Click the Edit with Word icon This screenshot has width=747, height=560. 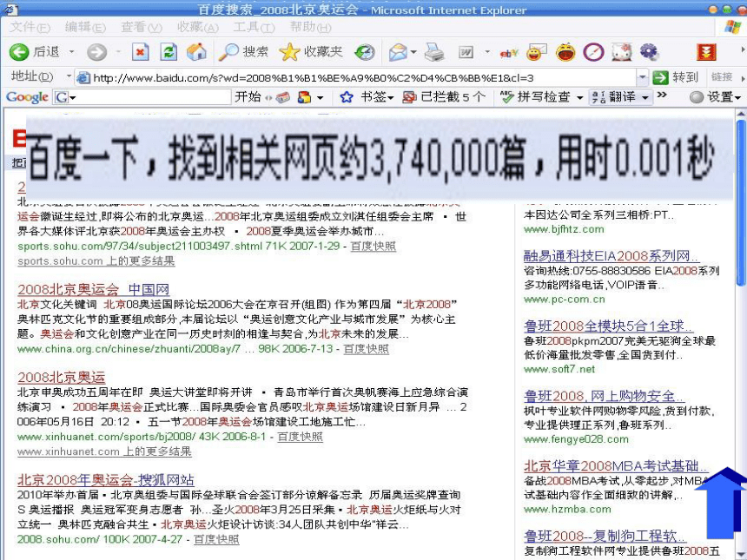(466, 51)
